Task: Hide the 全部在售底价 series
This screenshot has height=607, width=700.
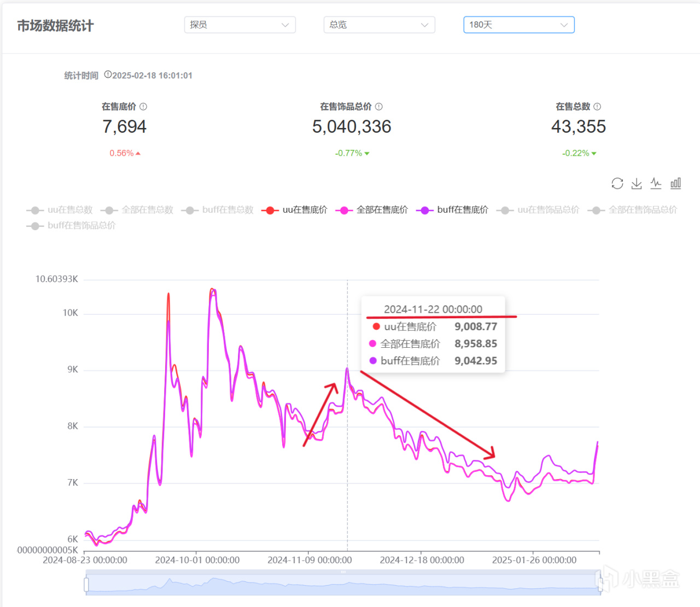Action: point(372,210)
